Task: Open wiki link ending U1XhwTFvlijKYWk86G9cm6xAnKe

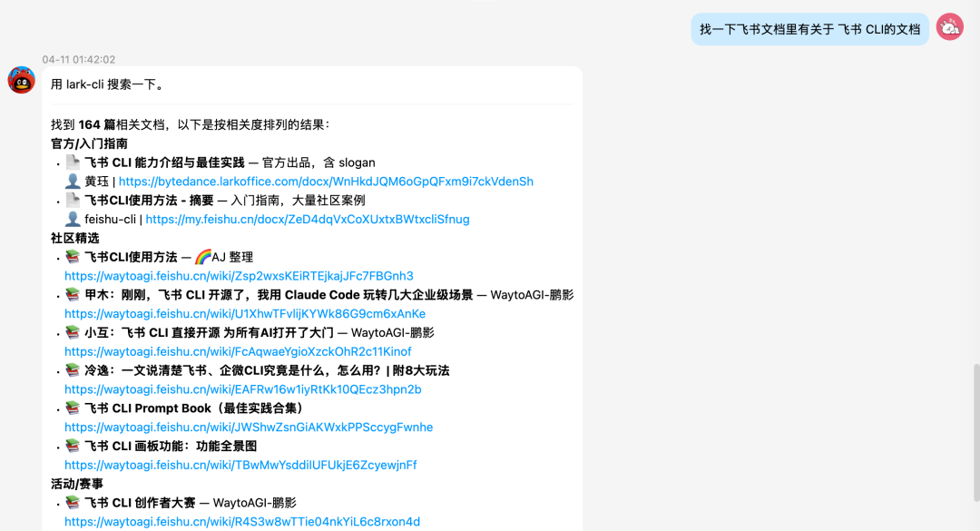Action: (x=245, y=314)
